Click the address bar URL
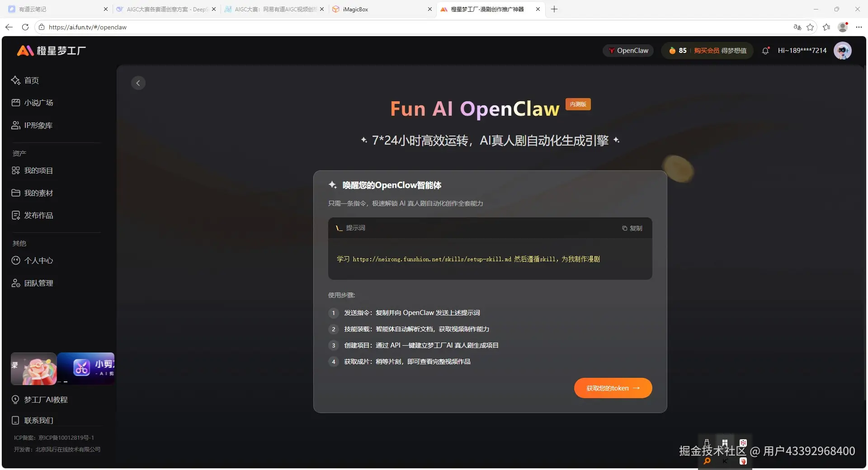 click(88, 27)
